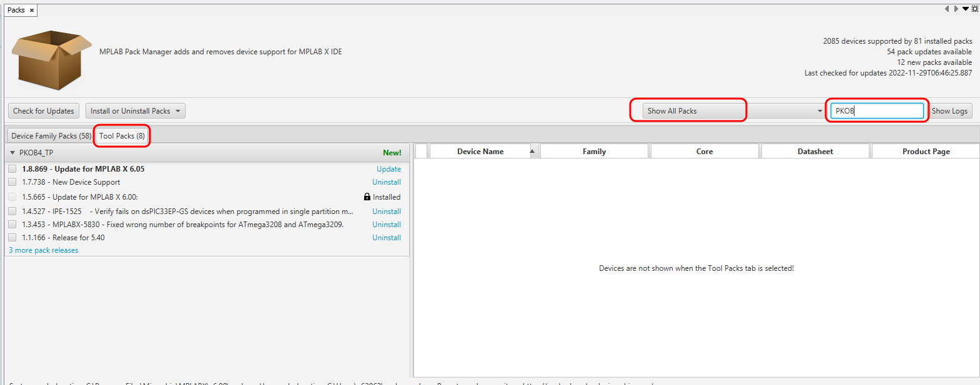This screenshot has height=385, width=980.
Task: Open the document list dropdown arrow
Action: point(966,9)
